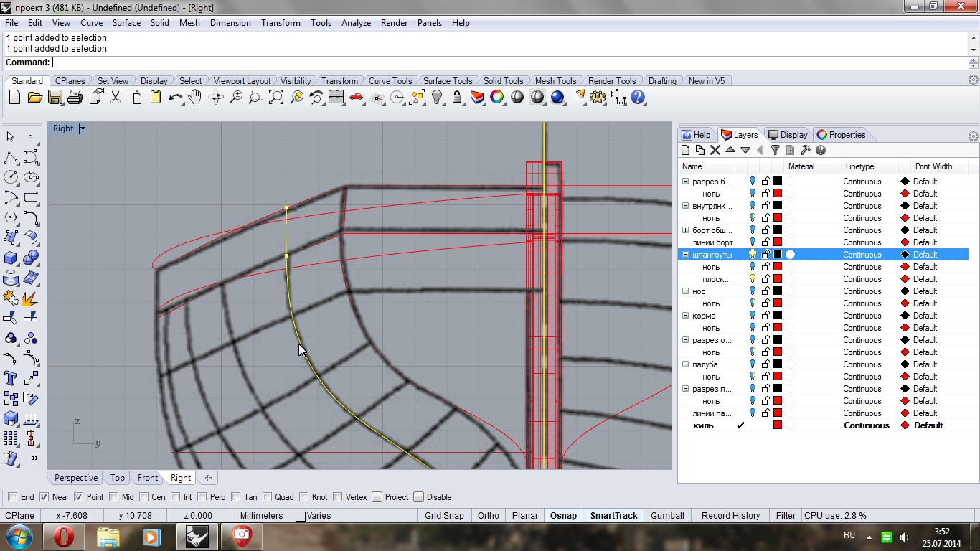Click the color swatch of киль layer
980x551 pixels.
[x=778, y=425]
